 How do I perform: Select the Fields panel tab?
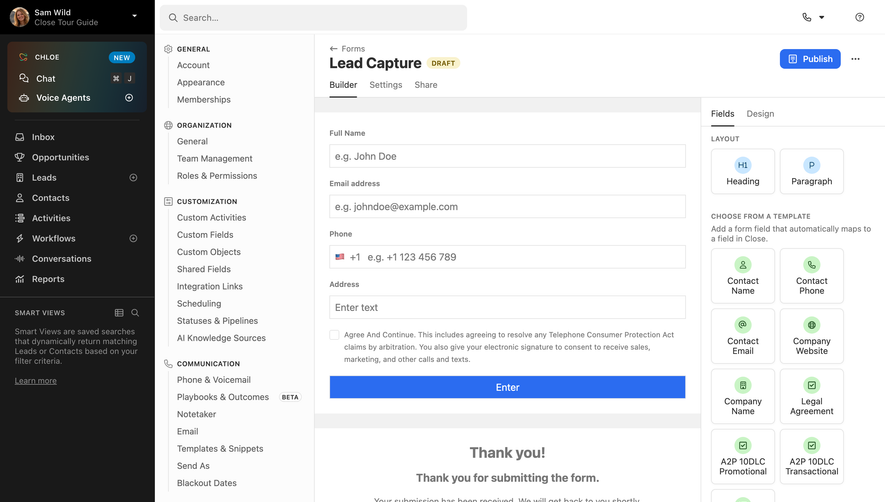(x=722, y=114)
